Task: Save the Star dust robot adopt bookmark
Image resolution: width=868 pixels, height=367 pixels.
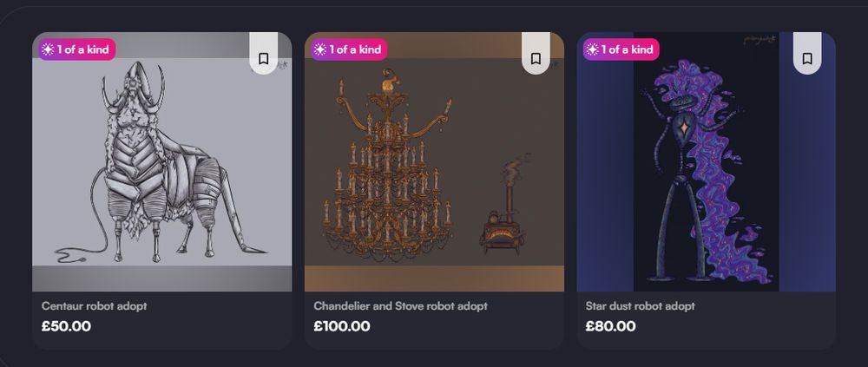Action: [x=806, y=59]
